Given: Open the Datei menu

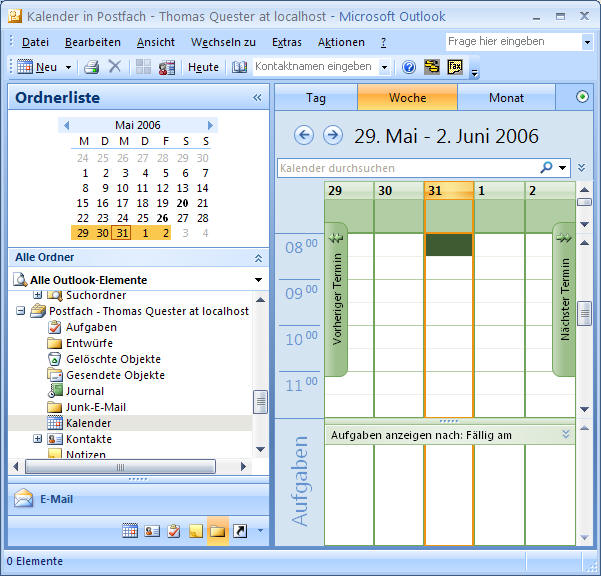Looking at the screenshot, I should 35,42.
